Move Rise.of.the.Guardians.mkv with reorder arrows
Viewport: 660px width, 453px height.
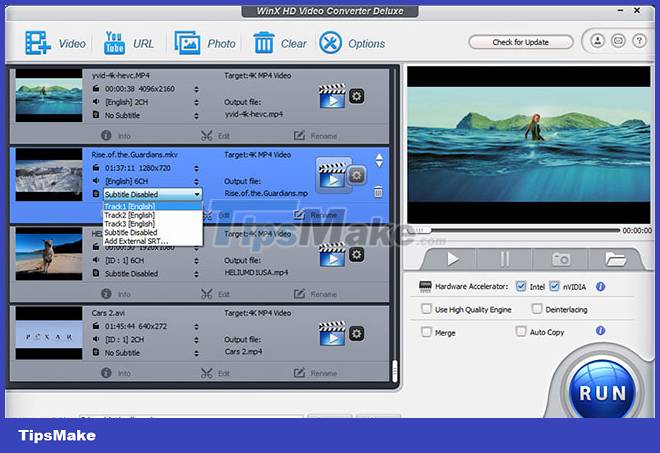379,160
